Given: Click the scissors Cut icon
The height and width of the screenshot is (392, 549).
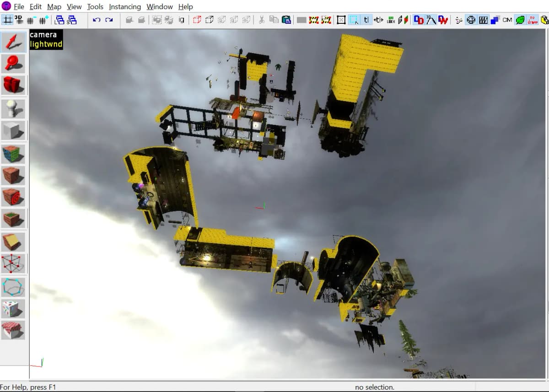Looking at the screenshot, I should tap(262, 20).
